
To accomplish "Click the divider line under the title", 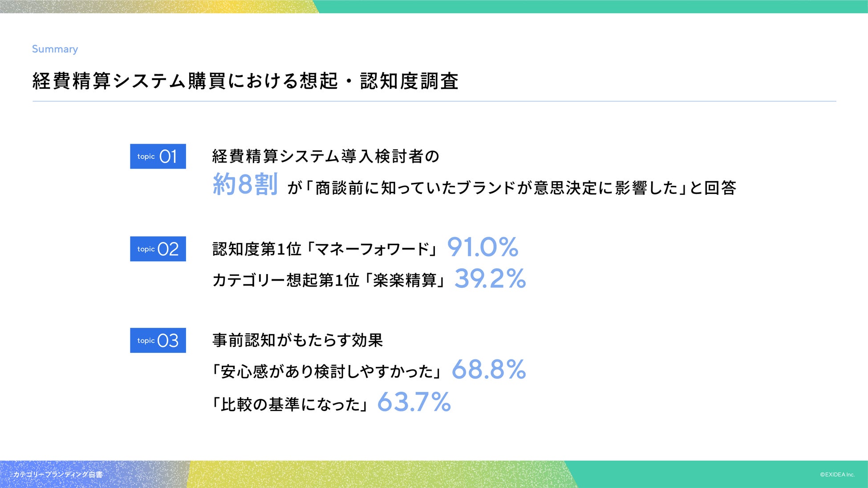I will (434, 101).
